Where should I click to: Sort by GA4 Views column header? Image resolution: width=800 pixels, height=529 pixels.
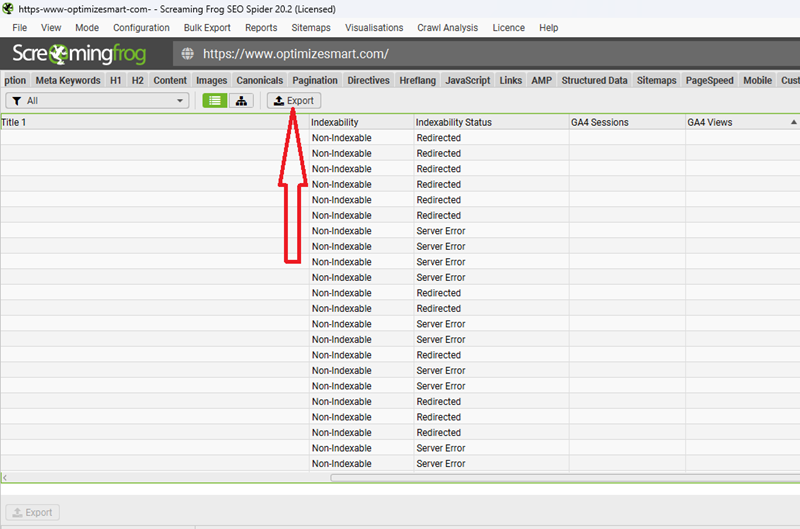pyautogui.click(x=742, y=122)
